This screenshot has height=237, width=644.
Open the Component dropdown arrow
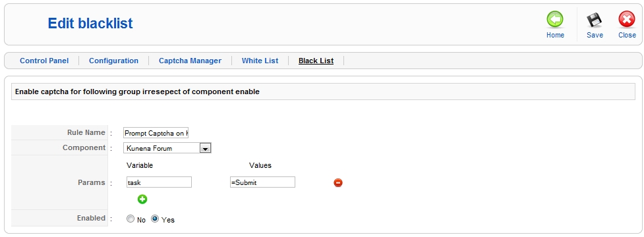pyautogui.click(x=205, y=148)
